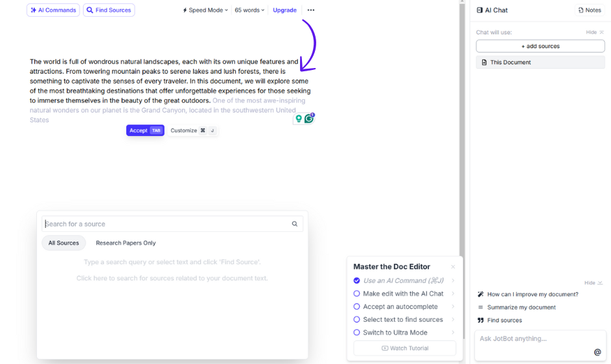This screenshot has width=611, height=364.
Task: Focus the Ask JotBot anything input
Action: click(x=540, y=345)
